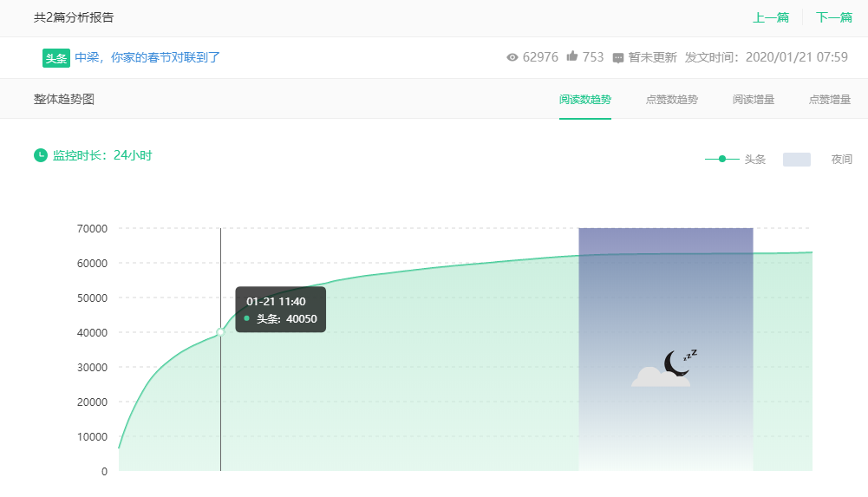This screenshot has width=868, height=497.
Task: Click the green 头条 badge
Action: [55, 58]
